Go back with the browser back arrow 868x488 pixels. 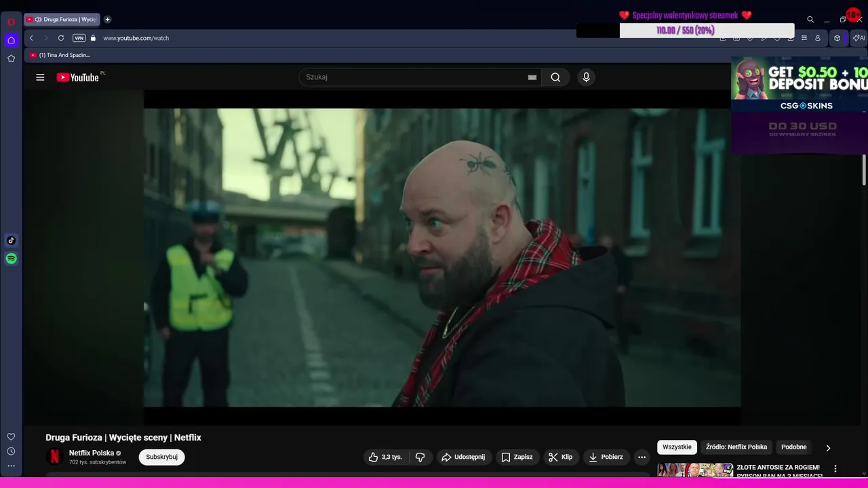(x=31, y=38)
